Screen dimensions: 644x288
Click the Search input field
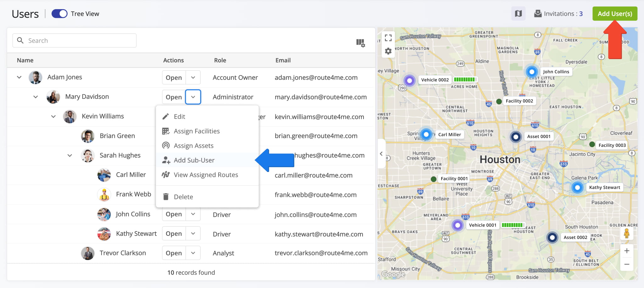click(75, 41)
